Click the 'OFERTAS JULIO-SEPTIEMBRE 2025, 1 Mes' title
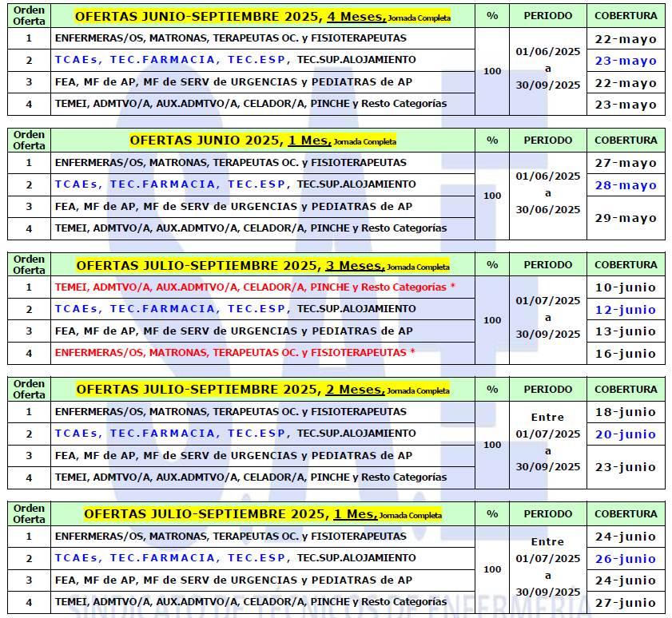This screenshot has width=672, height=618. pos(262,514)
